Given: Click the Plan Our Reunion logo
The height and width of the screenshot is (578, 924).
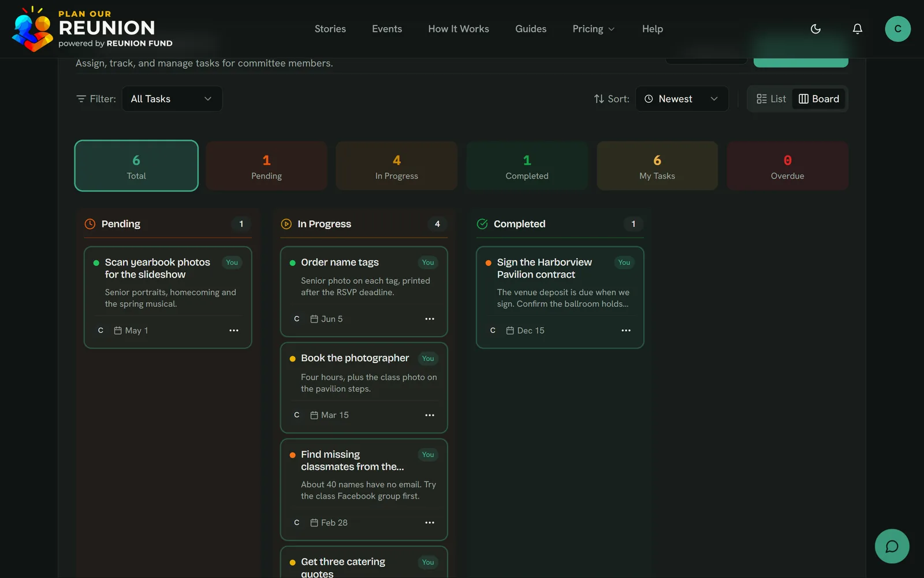Looking at the screenshot, I should (x=92, y=29).
